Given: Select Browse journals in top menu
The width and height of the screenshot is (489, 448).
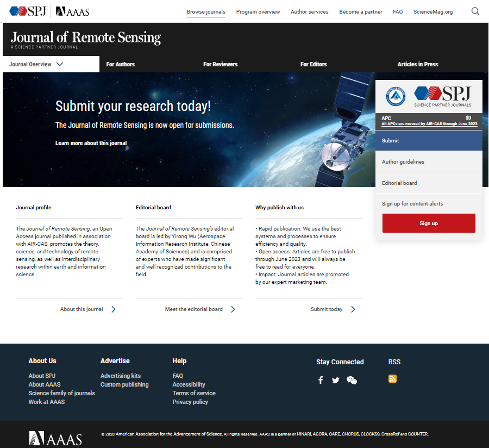Looking at the screenshot, I should (x=206, y=12).
